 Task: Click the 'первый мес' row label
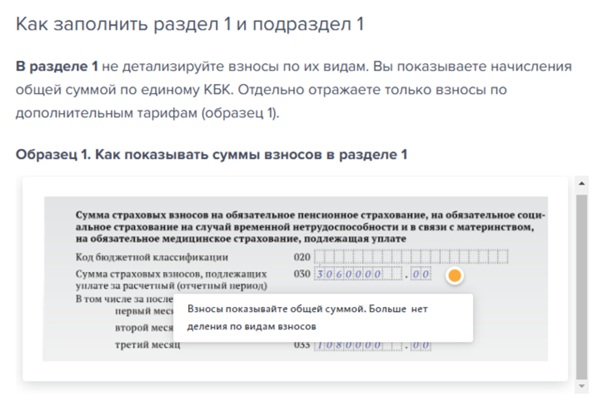tap(145, 310)
